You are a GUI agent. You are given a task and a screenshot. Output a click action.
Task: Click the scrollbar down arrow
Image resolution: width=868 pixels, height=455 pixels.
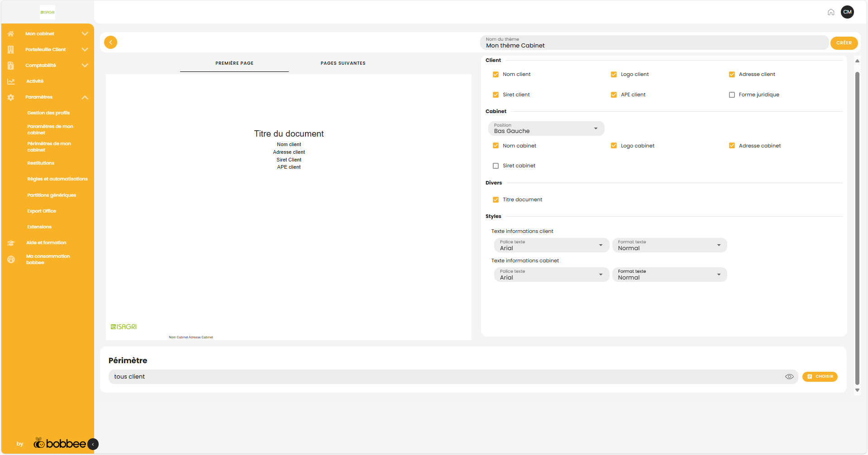point(857,390)
